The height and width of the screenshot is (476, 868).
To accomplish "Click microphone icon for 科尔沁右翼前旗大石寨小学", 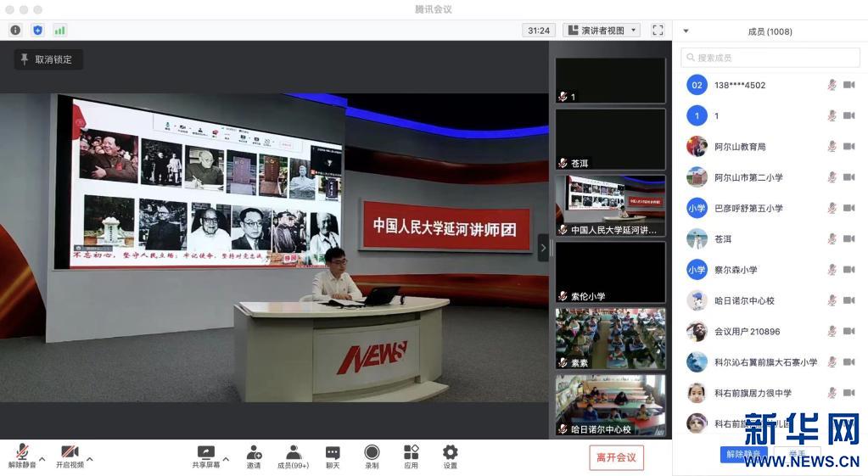I will click(x=832, y=362).
